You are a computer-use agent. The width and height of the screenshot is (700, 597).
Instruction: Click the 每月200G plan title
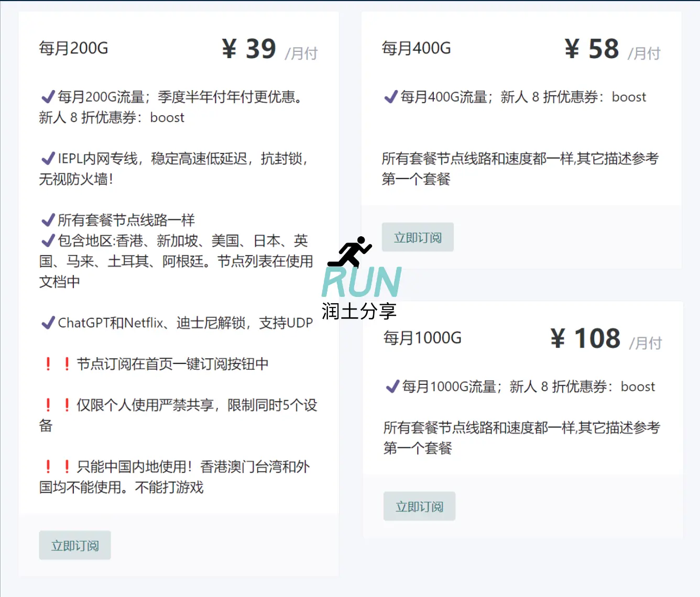tap(72, 48)
